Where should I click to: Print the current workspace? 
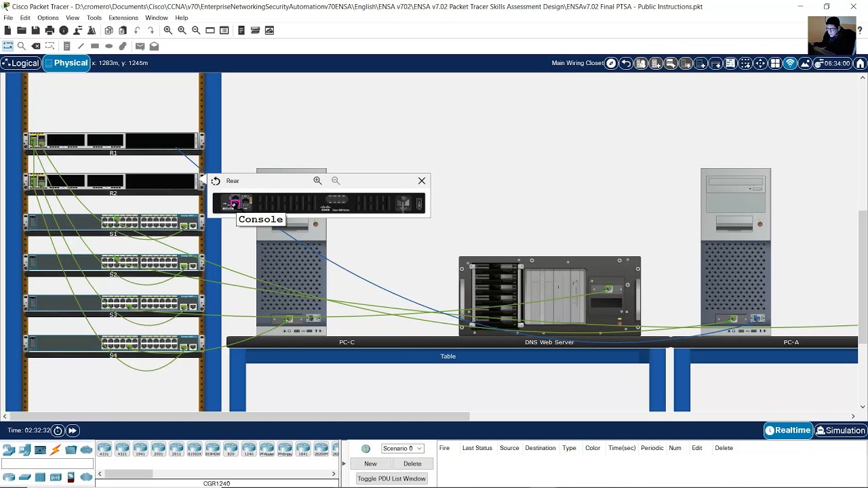[x=50, y=30]
